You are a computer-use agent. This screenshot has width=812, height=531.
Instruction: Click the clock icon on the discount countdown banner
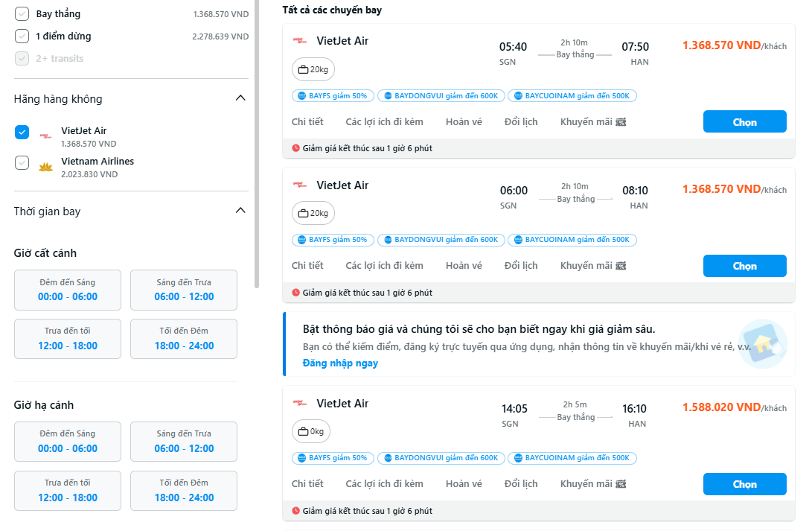tap(297, 148)
